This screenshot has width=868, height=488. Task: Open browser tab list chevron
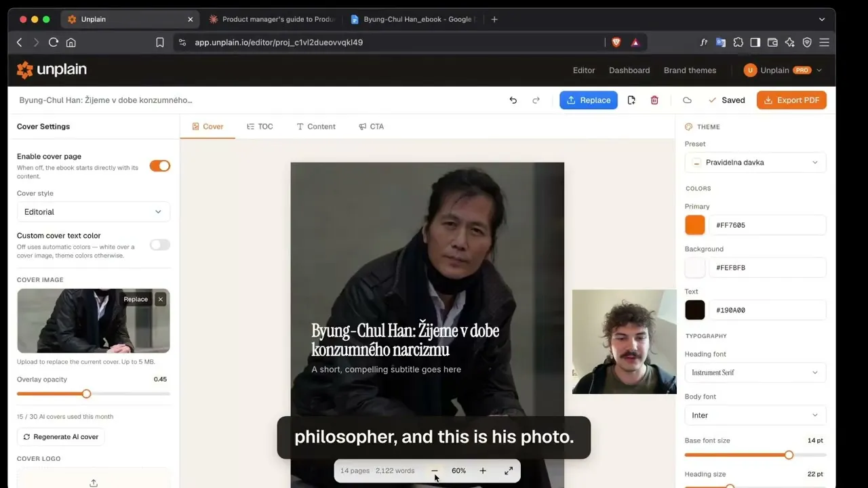point(822,19)
